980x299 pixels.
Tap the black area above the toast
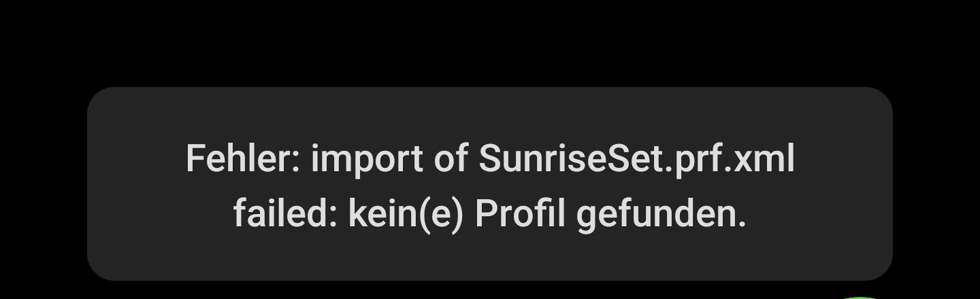490,42
